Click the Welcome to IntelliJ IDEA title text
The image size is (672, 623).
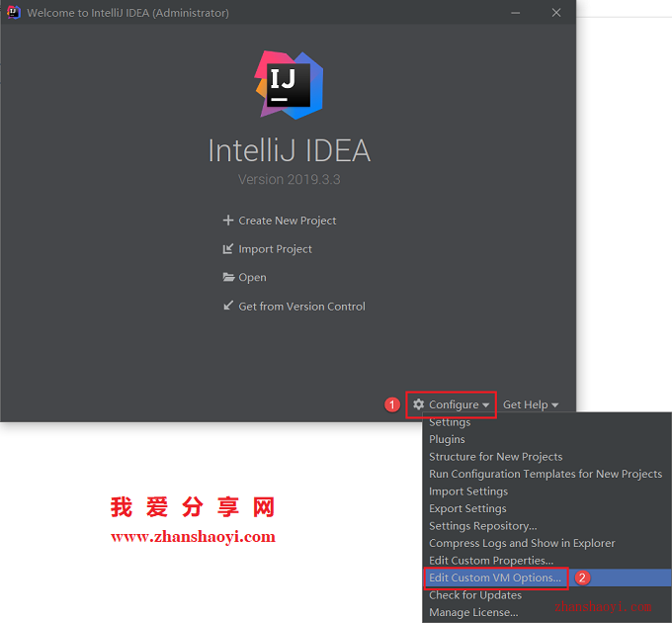pyautogui.click(x=127, y=13)
